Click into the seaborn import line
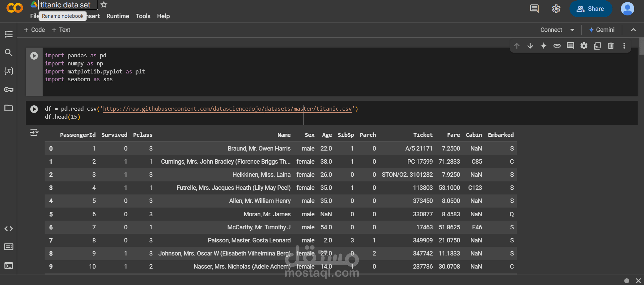The width and height of the screenshot is (644, 285). [79, 79]
